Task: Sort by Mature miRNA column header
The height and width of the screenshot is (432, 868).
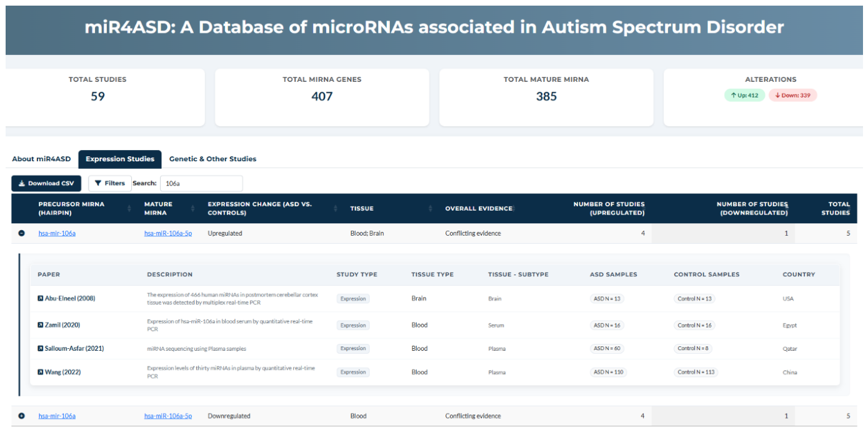Action: click(169, 208)
